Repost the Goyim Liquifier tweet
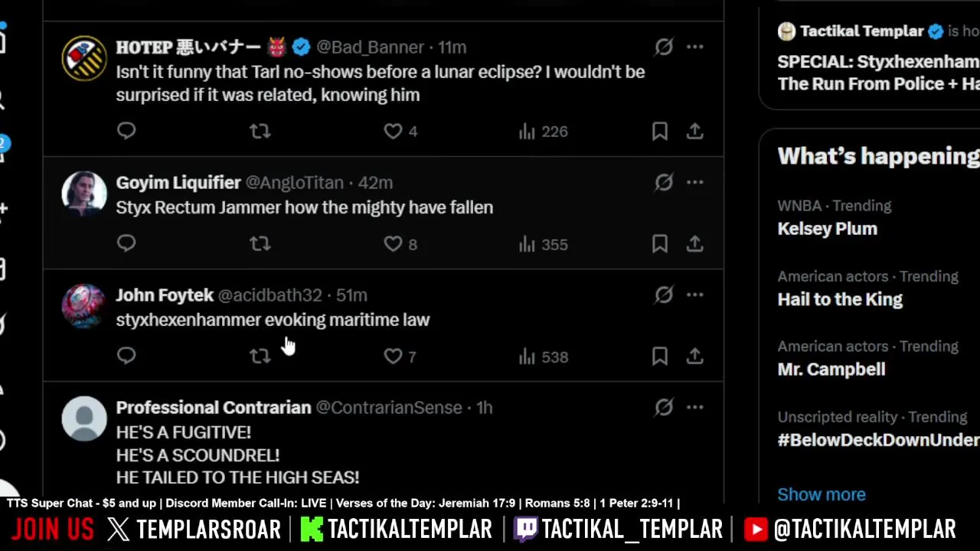Viewport: 980px width, 551px height. (260, 244)
